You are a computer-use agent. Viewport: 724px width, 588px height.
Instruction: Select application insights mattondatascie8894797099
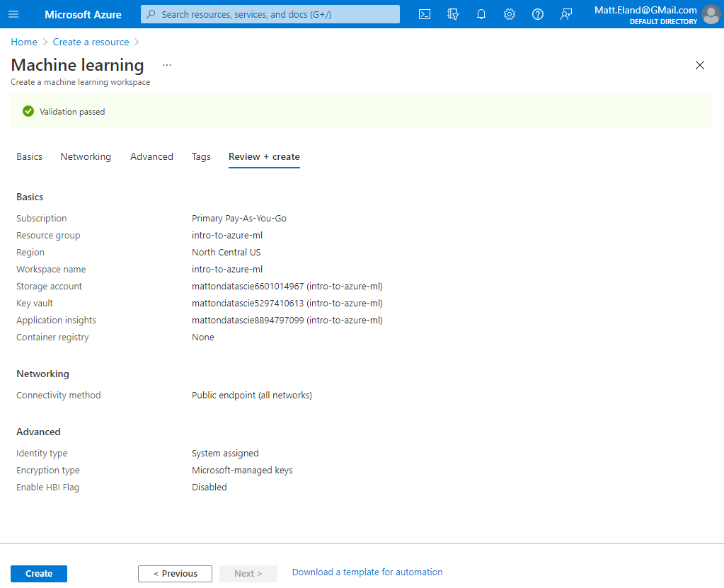[287, 321]
